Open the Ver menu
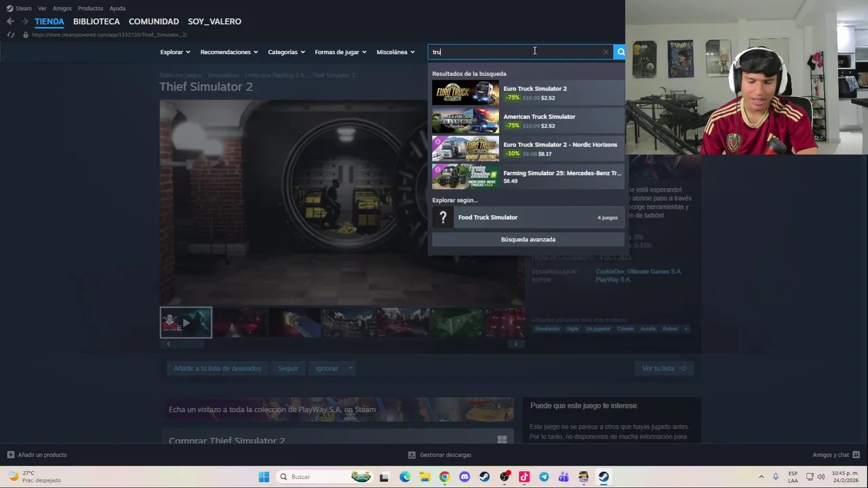Image resolution: width=868 pixels, height=488 pixels. tap(42, 8)
